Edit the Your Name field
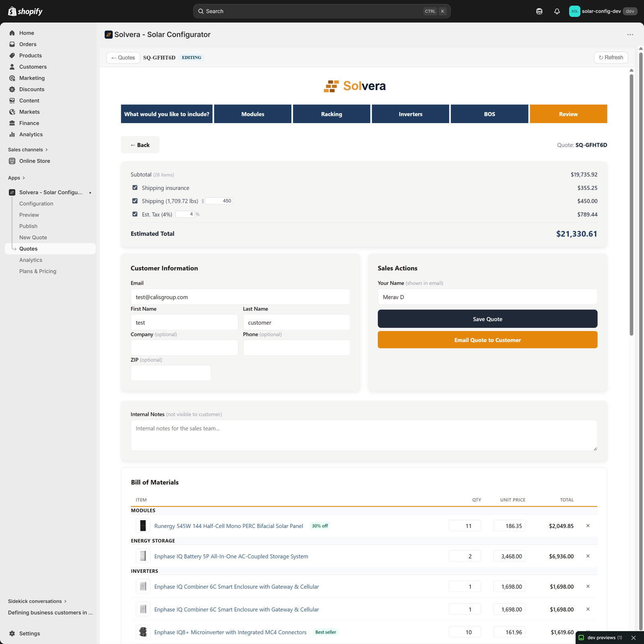The image size is (644, 644). (487, 297)
